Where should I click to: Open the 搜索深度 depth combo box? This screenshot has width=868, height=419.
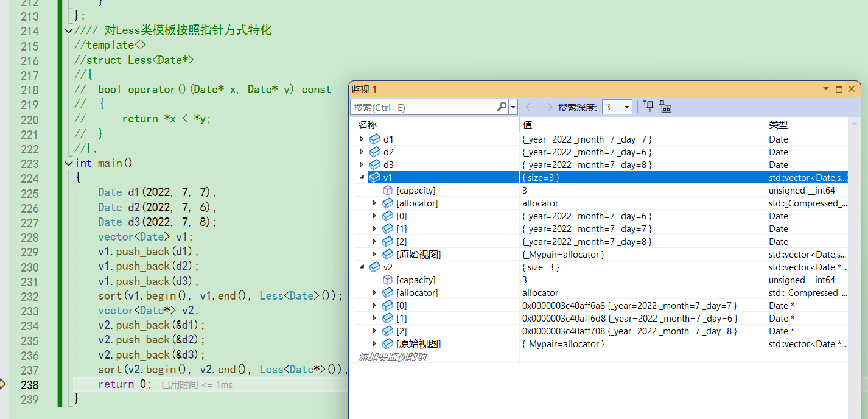[x=617, y=107]
